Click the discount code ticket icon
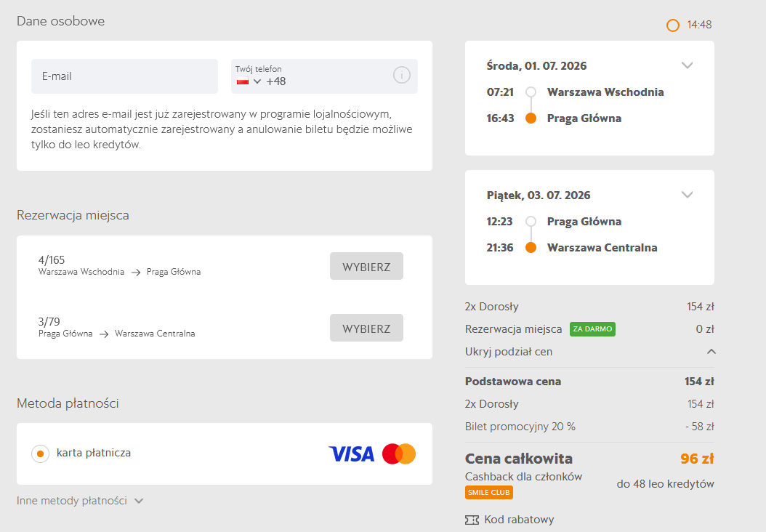 pos(472,520)
